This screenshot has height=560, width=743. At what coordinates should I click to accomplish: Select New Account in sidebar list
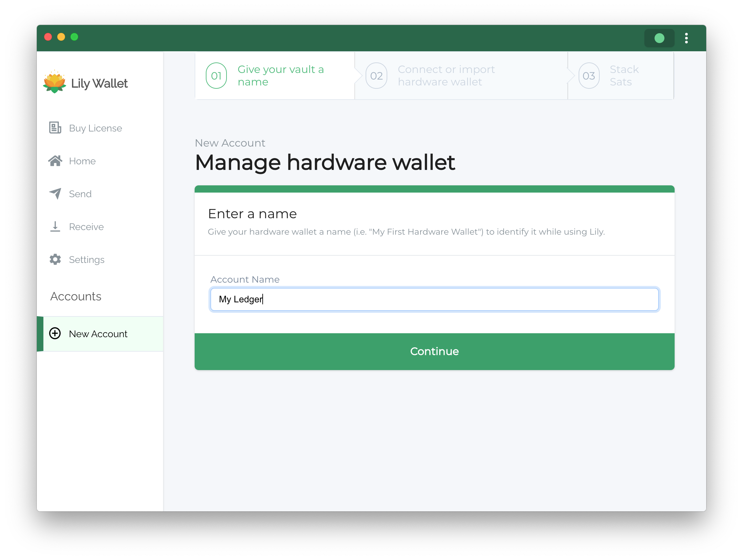click(x=98, y=333)
